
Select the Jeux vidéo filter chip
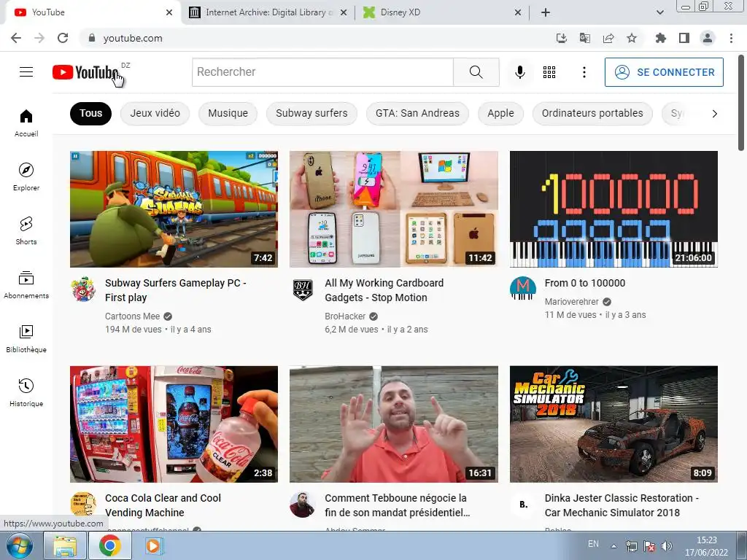[155, 113]
